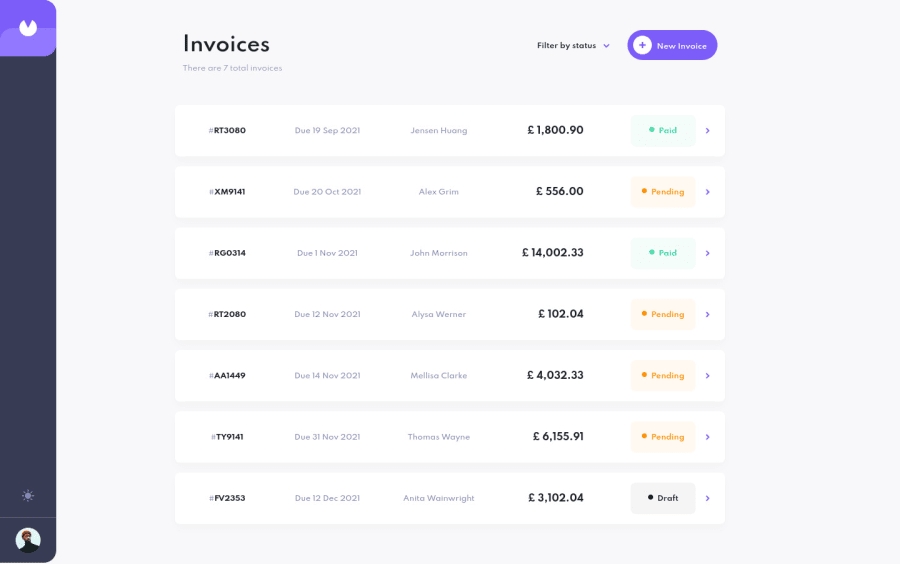This screenshot has height=564, width=900.
Task: Click the Paid badge for Jensen Huang
Action: [663, 131]
